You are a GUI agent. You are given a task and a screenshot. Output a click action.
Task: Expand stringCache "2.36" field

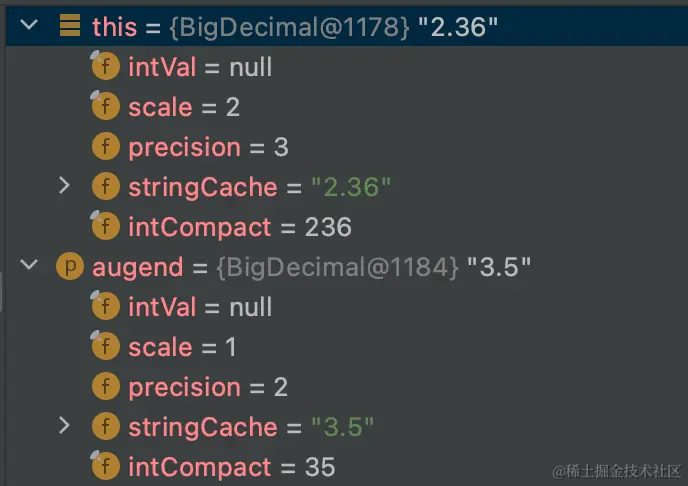(x=64, y=186)
